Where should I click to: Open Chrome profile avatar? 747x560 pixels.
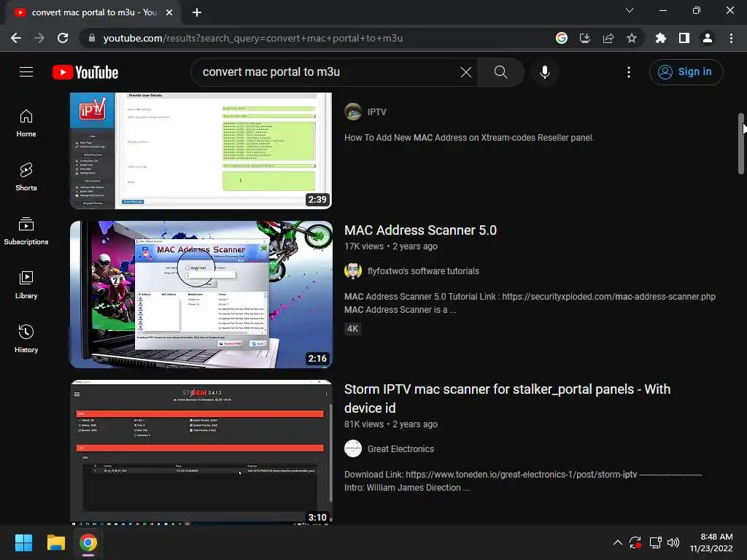(708, 38)
